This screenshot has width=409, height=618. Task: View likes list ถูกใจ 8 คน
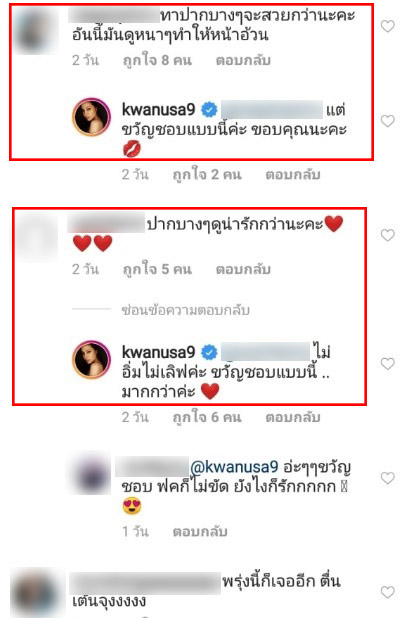tap(157, 60)
